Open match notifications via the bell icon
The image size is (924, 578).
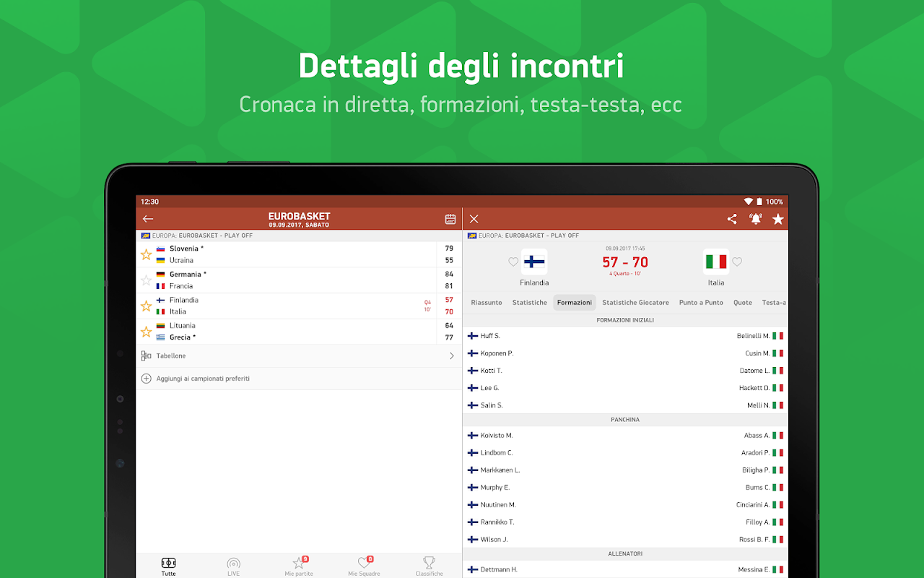(x=755, y=218)
